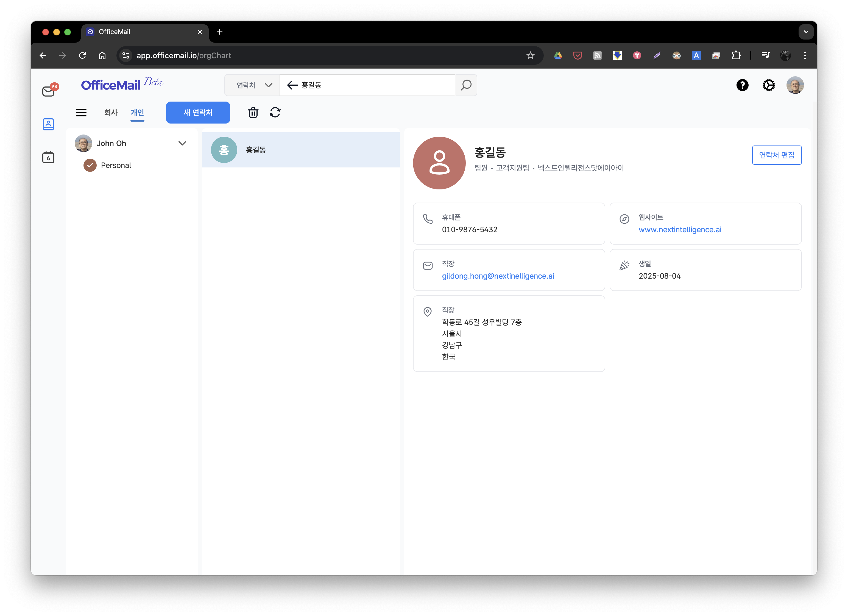Switch to the 개인 tab

click(x=137, y=113)
